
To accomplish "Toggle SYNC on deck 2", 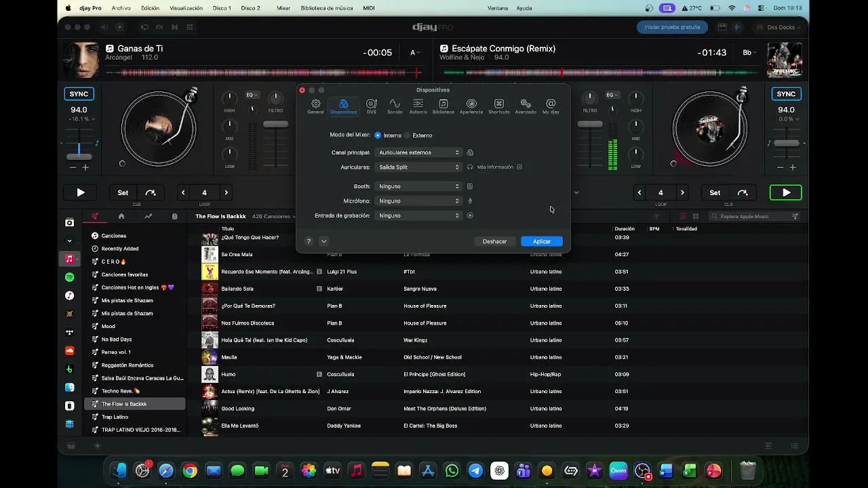I will click(x=786, y=94).
